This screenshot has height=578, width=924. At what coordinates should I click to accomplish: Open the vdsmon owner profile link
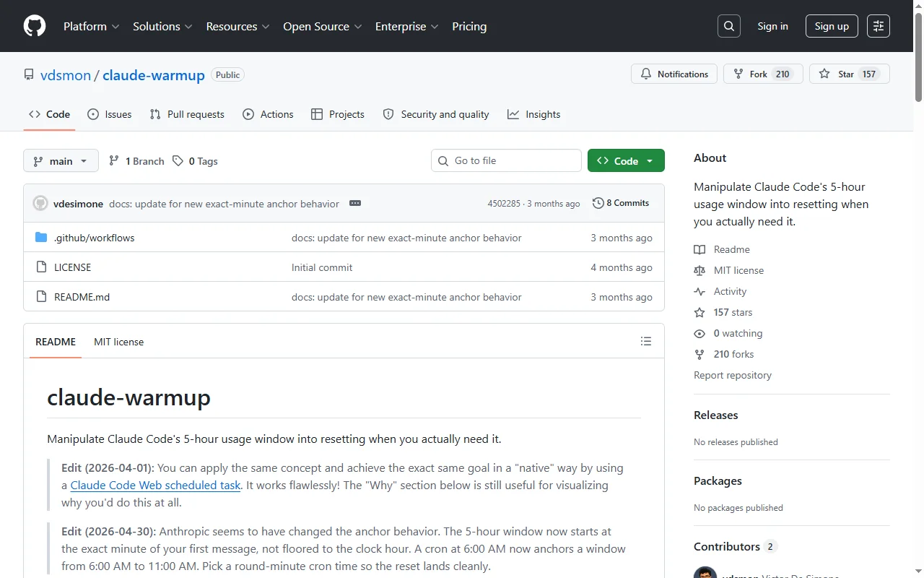point(66,75)
